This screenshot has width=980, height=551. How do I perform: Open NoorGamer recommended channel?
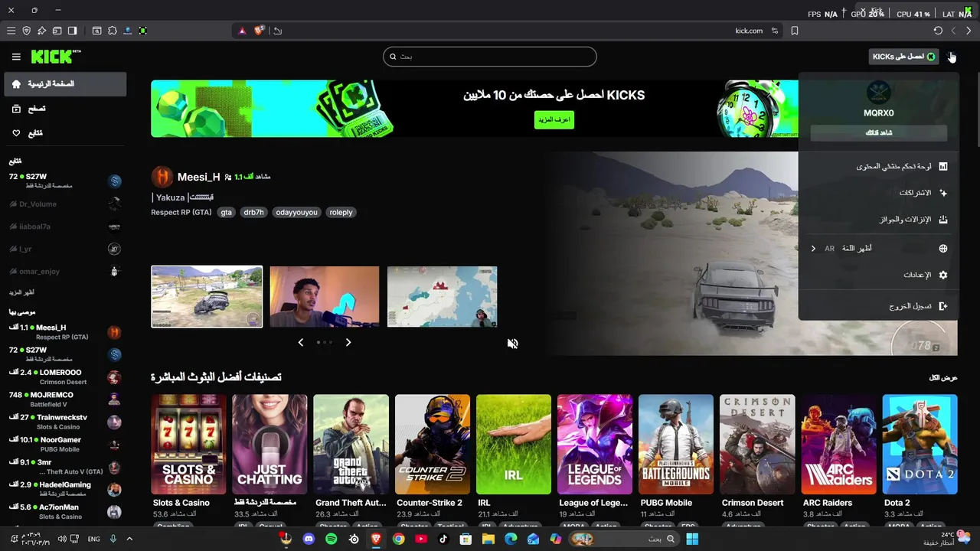coord(65,445)
